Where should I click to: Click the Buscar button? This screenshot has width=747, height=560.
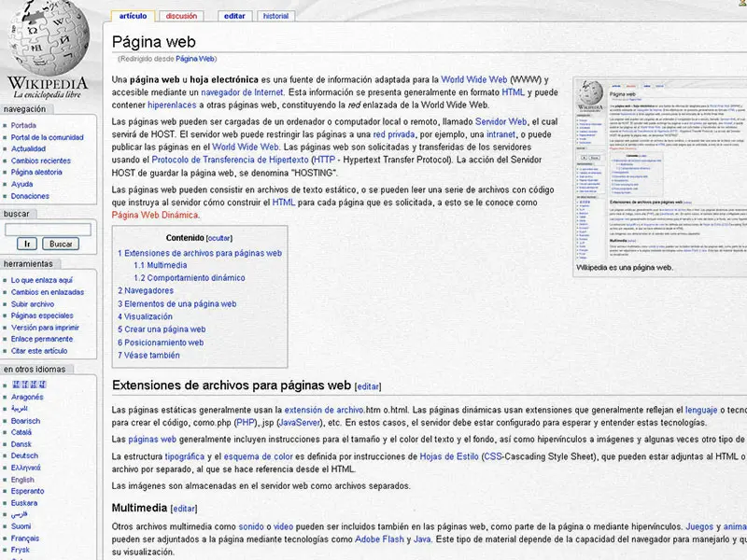pyautogui.click(x=61, y=244)
